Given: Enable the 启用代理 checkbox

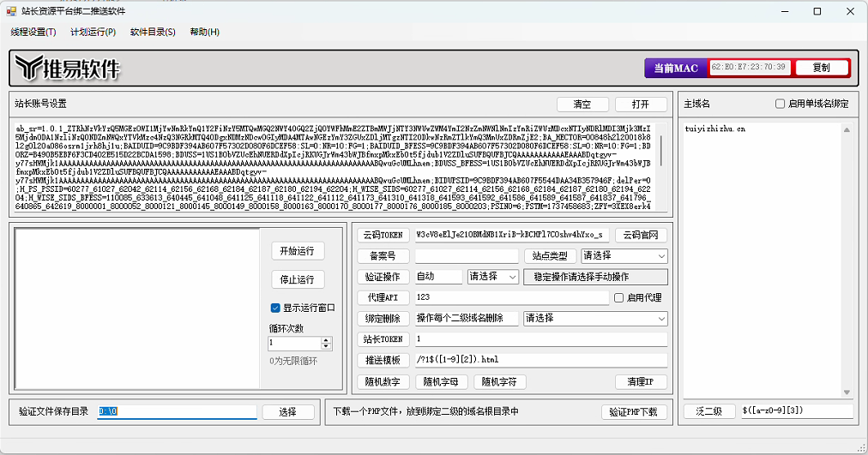Looking at the screenshot, I should click(x=619, y=297).
